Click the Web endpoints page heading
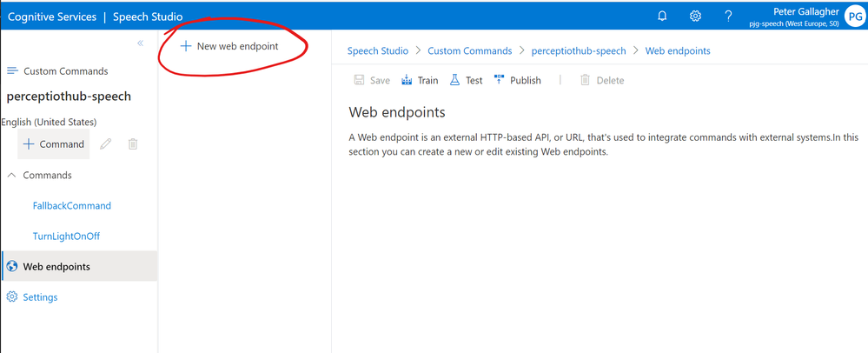This screenshot has height=353, width=868. tap(397, 112)
